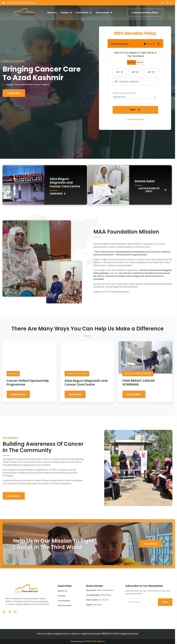177x644 pixels.
Task: Select the second step dot in the donation form
Action: pyautogui.click(x=148, y=44)
